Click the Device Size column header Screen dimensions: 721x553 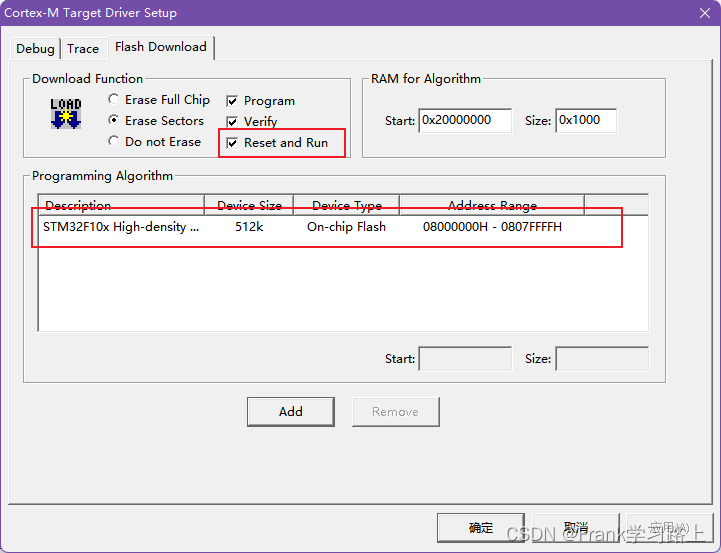click(x=249, y=205)
